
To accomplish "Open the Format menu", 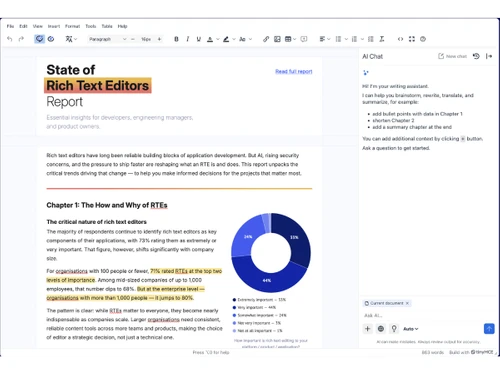I will (x=72, y=26).
